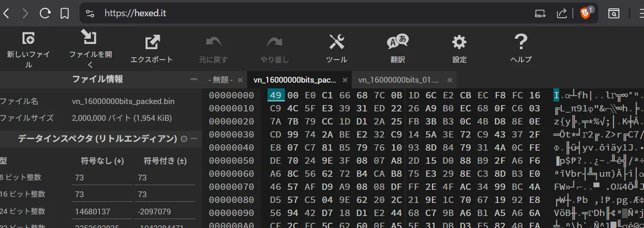Click hex byte E0 in first row

pyautogui.click(x=310, y=96)
